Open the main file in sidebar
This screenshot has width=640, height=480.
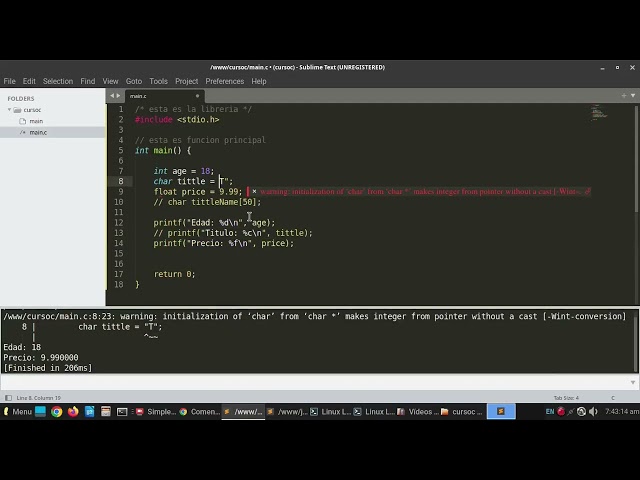click(36, 121)
